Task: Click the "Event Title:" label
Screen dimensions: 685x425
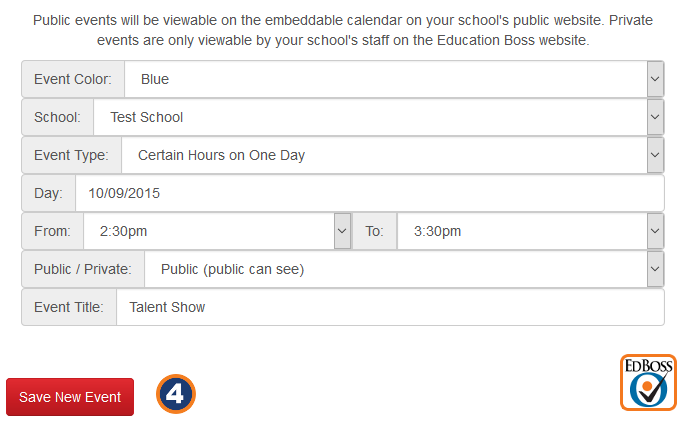Action: [69, 307]
